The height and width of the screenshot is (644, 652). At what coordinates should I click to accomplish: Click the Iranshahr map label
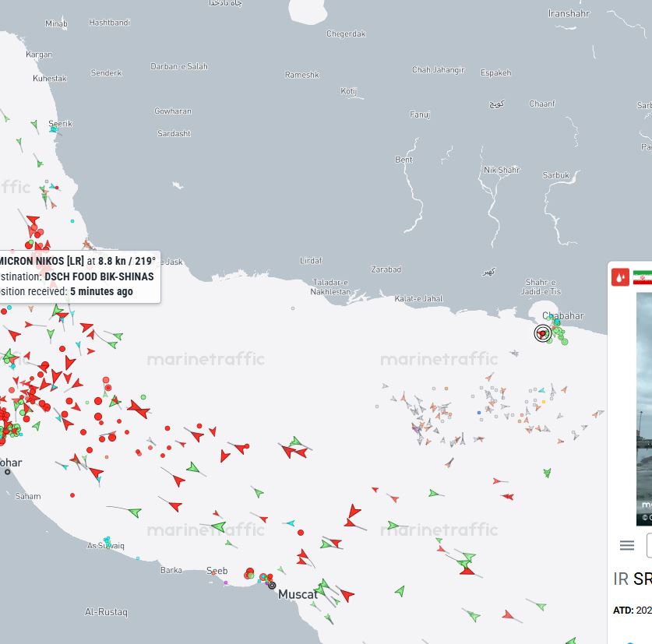(x=569, y=14)
